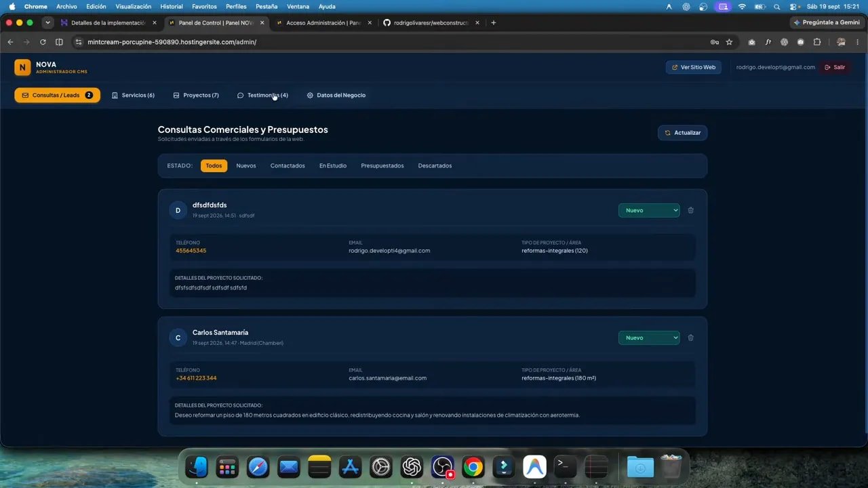
Task: Filter leads by En Estudio status
Action: coord(333,165)
